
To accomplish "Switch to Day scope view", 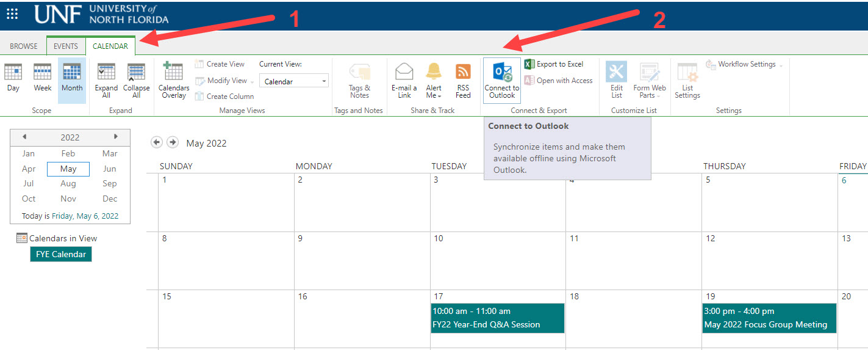I will click(13, 78).
